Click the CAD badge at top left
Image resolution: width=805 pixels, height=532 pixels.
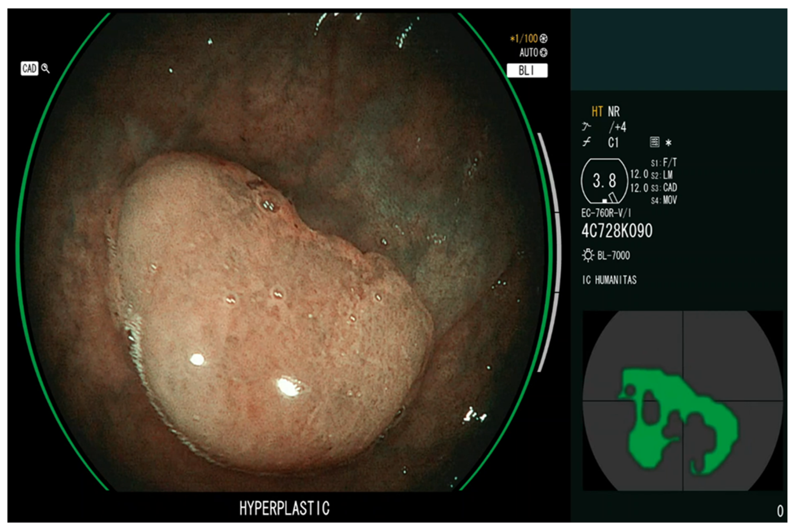[x=29, y=68]
